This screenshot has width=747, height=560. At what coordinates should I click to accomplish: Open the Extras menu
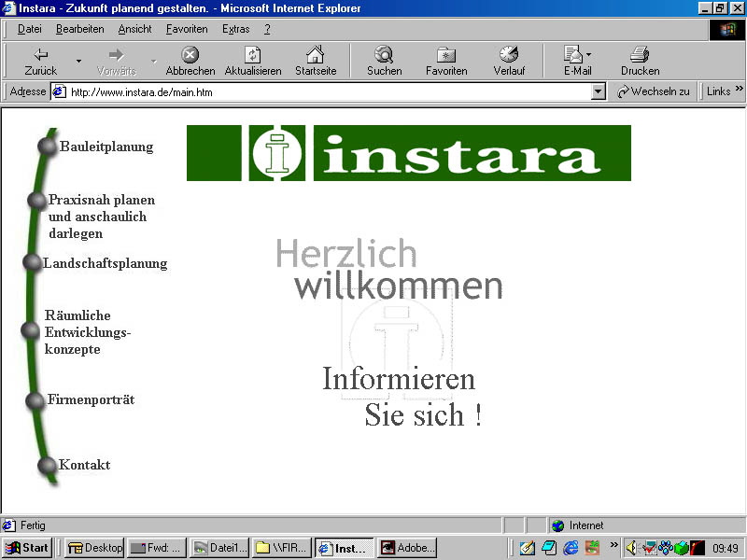(x=236, y=29)
